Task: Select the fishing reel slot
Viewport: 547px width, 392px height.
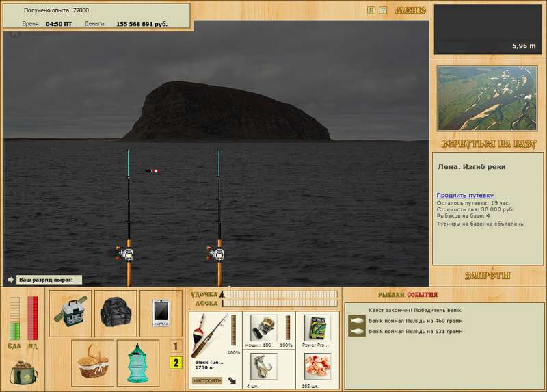Action: pos(263,328)
